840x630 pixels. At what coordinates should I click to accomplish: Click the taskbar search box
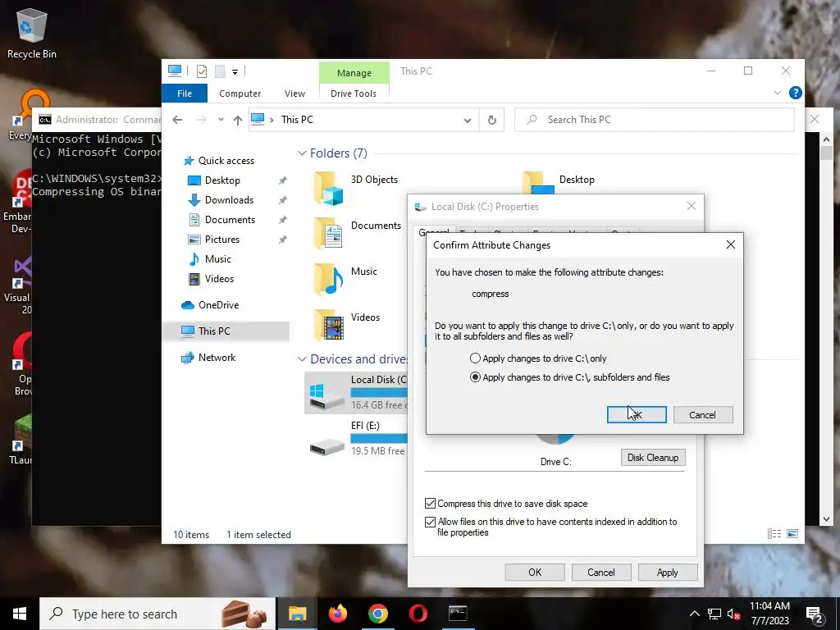click(157, 614)
